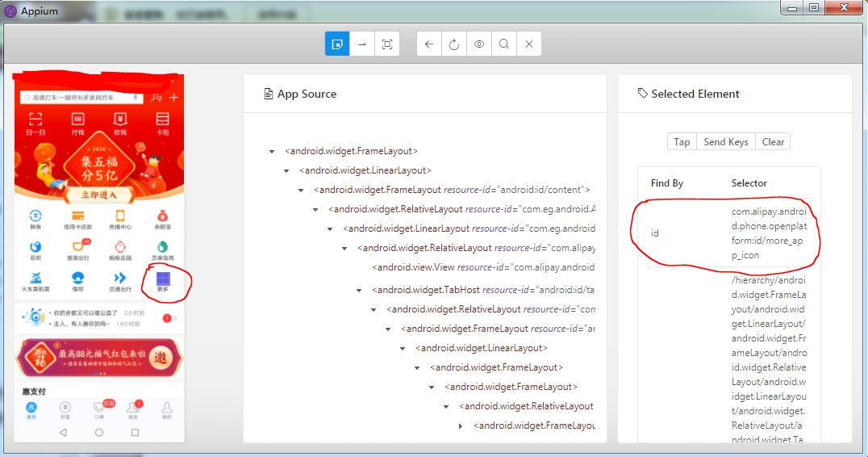This screenshot has height=457, width=868.
Task: Tap the 立即进入 banner button
Action: [99, 195]
